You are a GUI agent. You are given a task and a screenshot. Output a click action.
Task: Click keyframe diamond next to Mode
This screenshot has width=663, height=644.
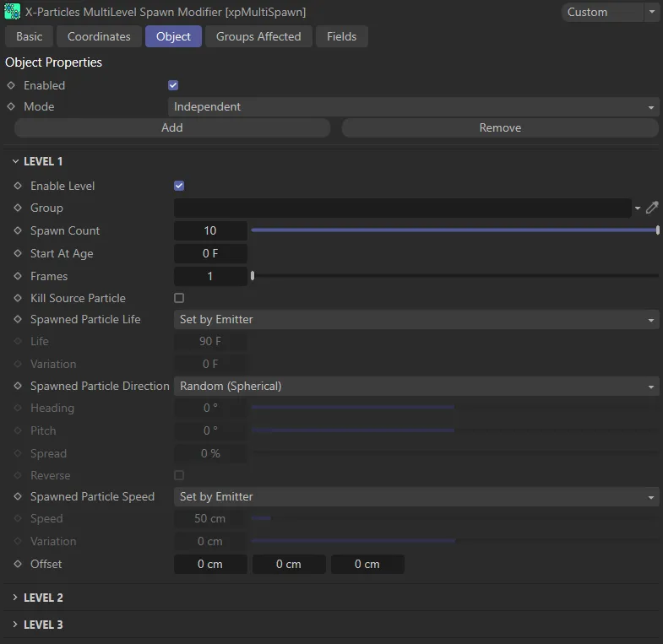click(x=11, y=106)
